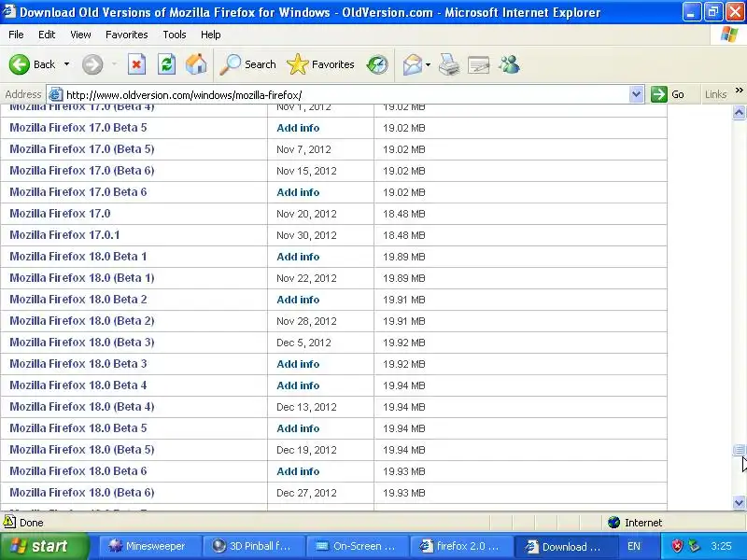Screen dimensions: 747x560
Task: Click the Internet zone globe icon
Action: [x=614, y=523]
